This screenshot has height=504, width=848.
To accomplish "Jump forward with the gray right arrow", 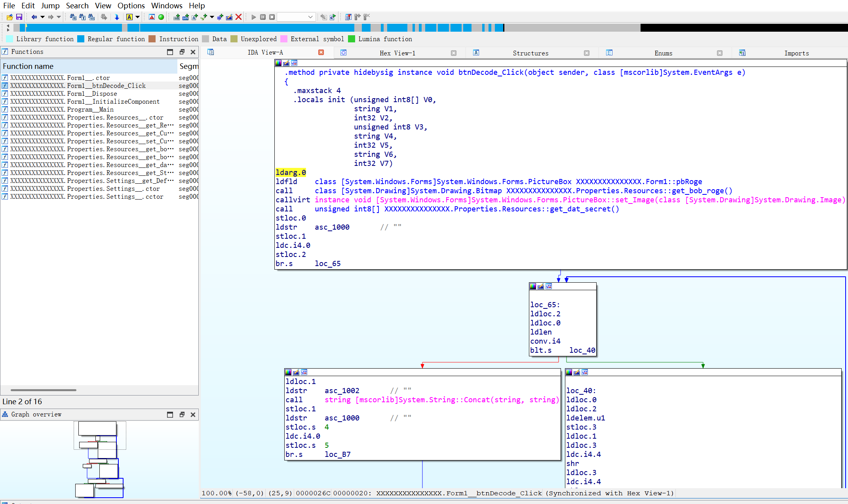I will [51, 17].
